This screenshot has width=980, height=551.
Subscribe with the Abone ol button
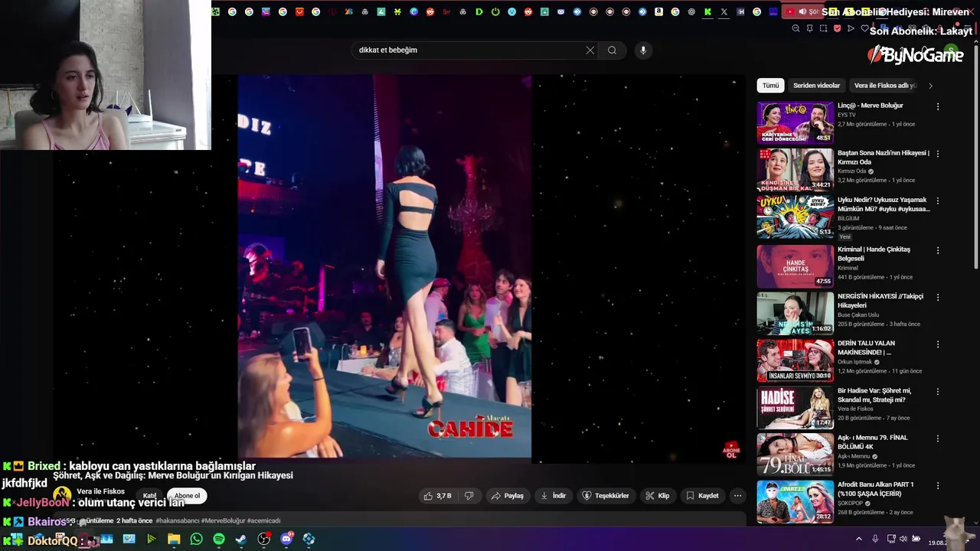[187, 496]
